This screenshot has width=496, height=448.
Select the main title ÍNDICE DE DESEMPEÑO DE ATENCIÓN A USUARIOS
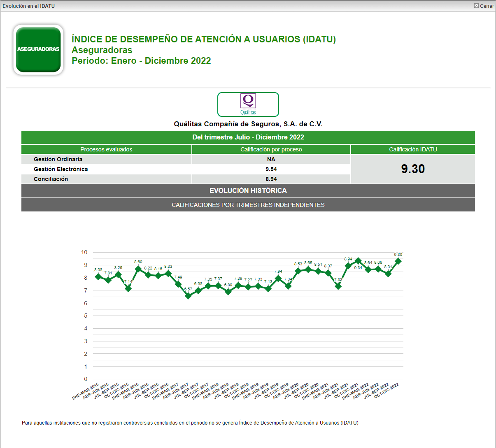click(x=204, y=39)
